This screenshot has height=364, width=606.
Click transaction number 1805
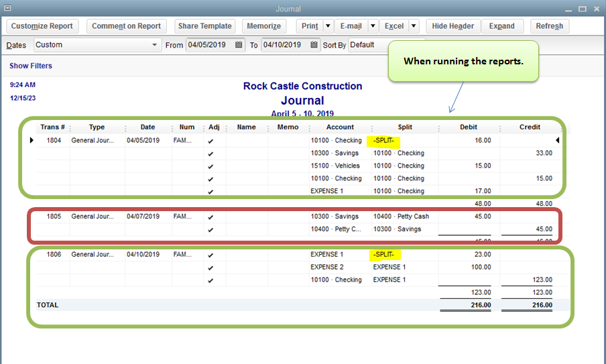tap(54, 217)
